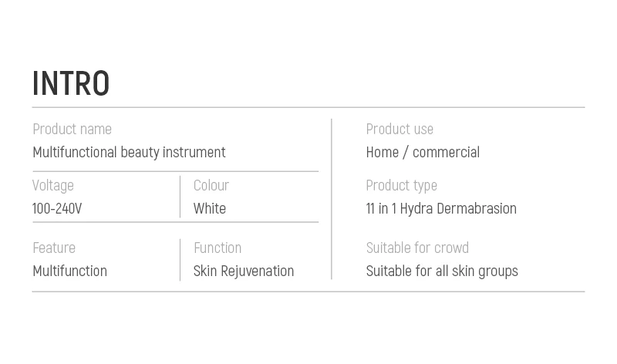Image resolution: width=617 pixels, height=364 pixels.
Task: Select the 'Voltage' label
Action: pos(53,185)
